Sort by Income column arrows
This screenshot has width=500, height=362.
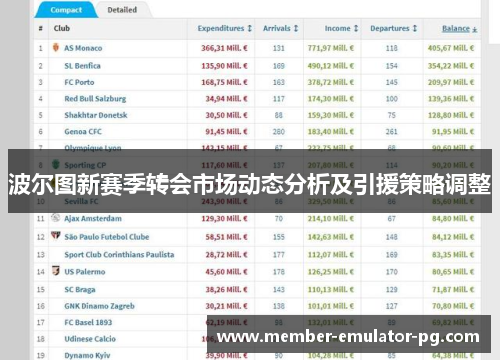click(x=356, y=28)
